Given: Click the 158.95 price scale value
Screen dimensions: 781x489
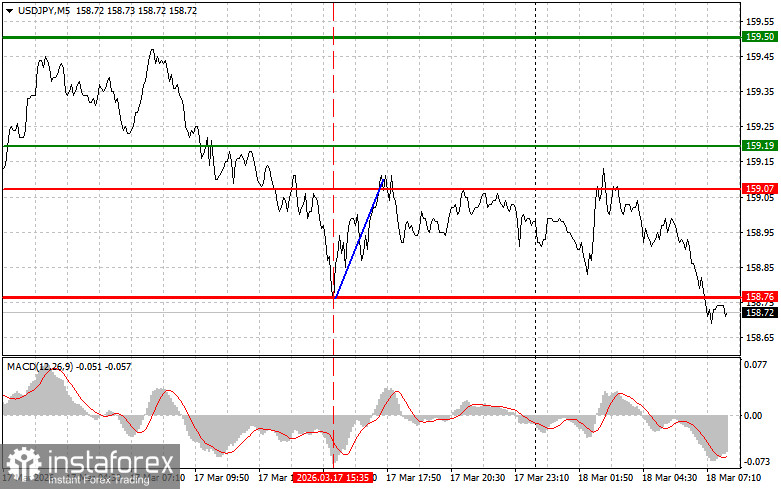Looking at the screenshot, I should [x=760, y=233].
